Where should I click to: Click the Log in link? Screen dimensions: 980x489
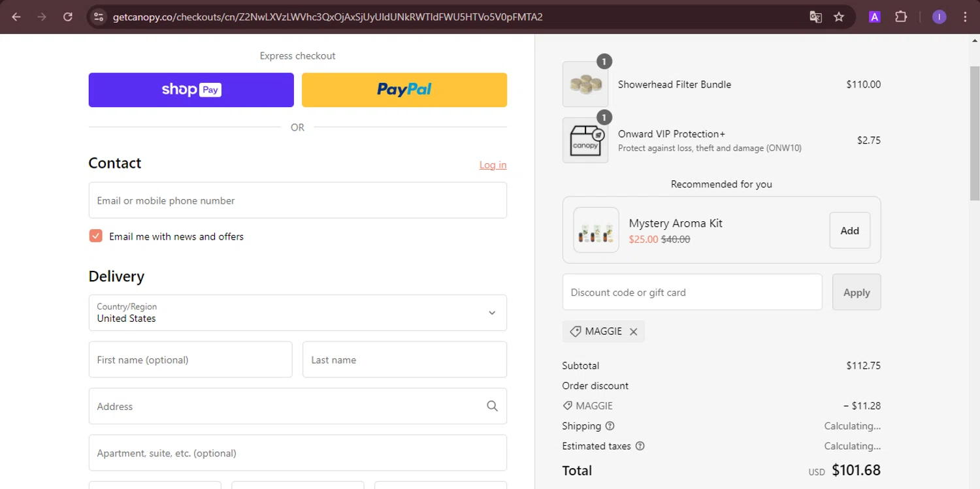tap(493, 165)
